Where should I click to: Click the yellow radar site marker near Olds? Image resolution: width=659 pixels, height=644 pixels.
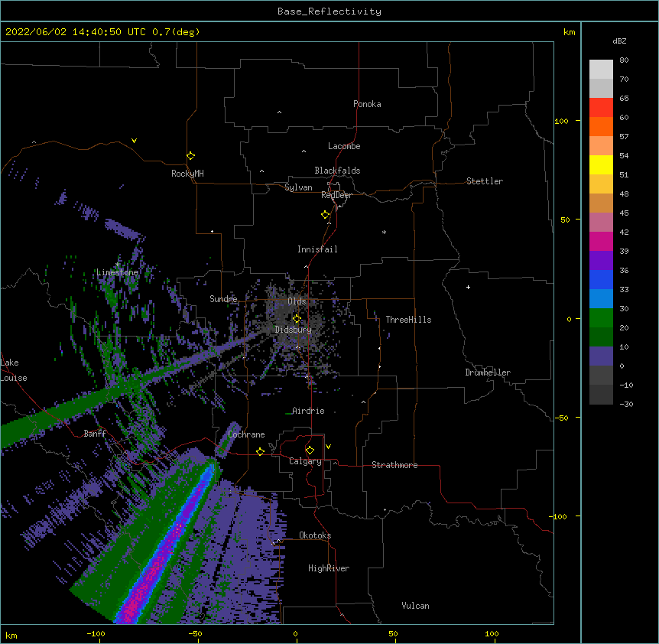click(x=297, y=318)
